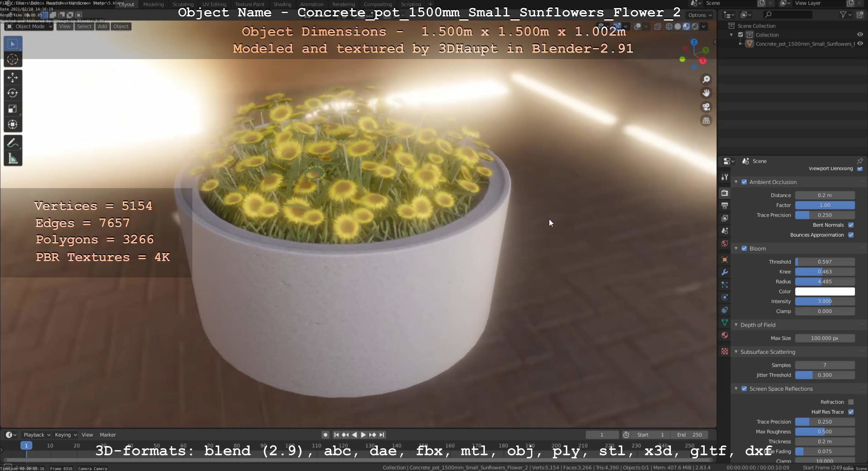Open the Texture properties checker tab
This screenshot has height=471, width=868.
pyautogui.click(x=725, y=351)
